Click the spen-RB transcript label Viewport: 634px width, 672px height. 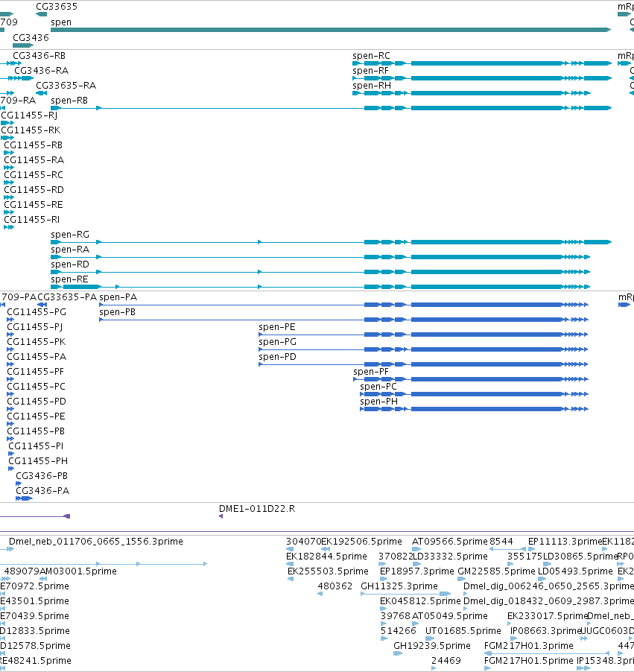69,101
